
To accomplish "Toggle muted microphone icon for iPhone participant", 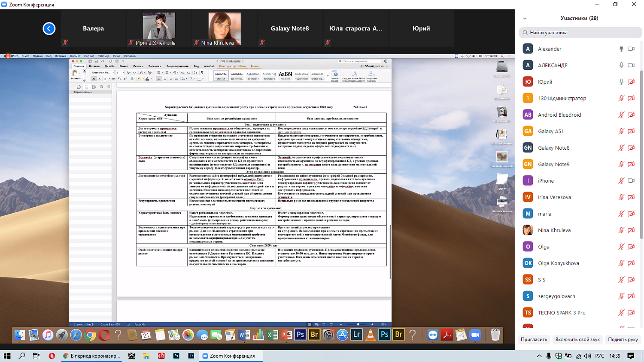I will coord(621,181).
